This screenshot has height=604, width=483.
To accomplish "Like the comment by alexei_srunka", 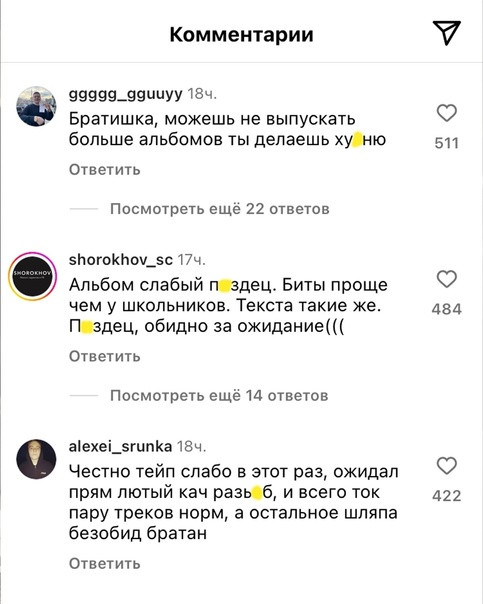I will click(447, 466).
